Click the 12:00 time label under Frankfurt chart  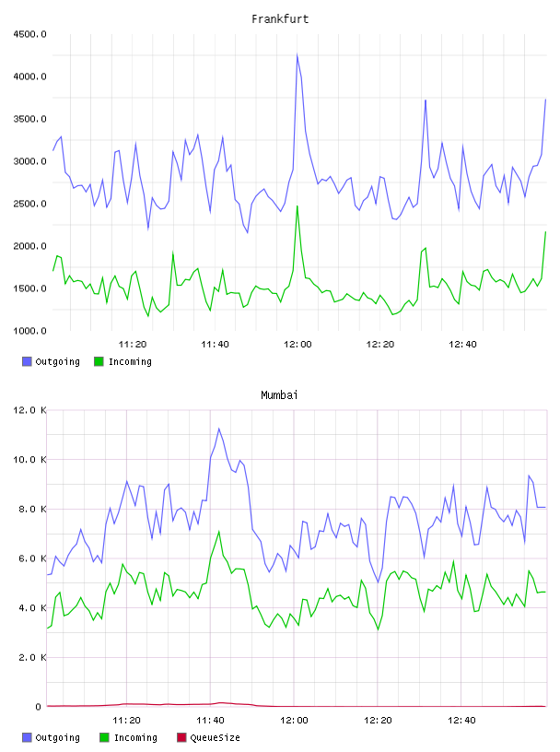297,345
